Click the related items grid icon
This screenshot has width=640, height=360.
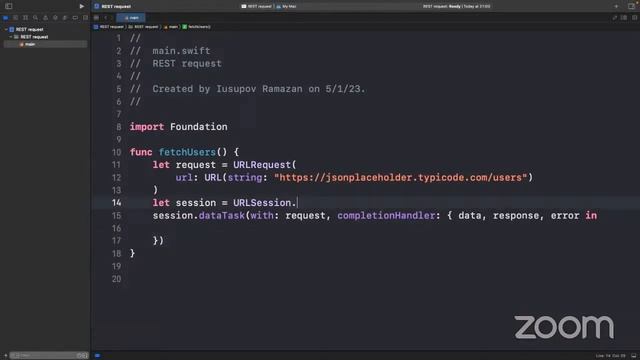pos(96,18)
